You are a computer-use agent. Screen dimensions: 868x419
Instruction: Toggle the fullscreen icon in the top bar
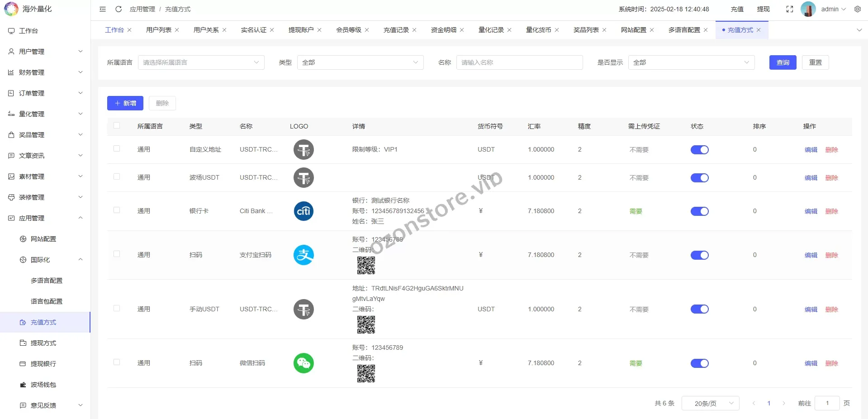pos(790,9)
